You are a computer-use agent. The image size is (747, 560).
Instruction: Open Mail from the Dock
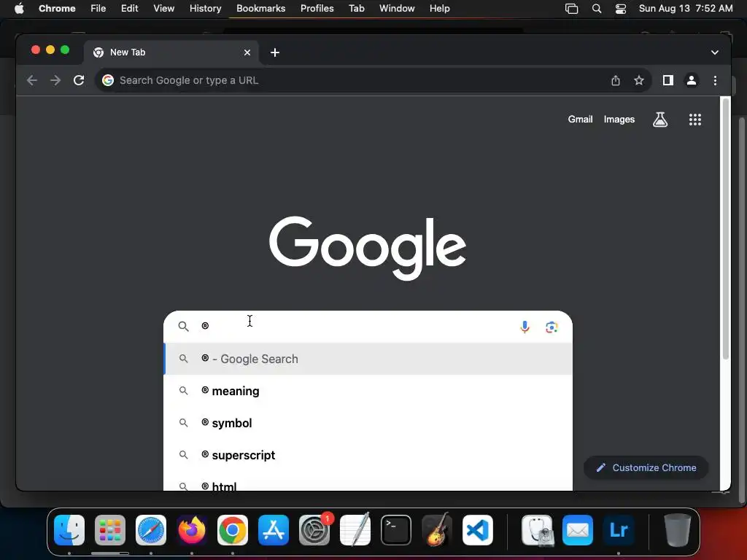[578, 530]
